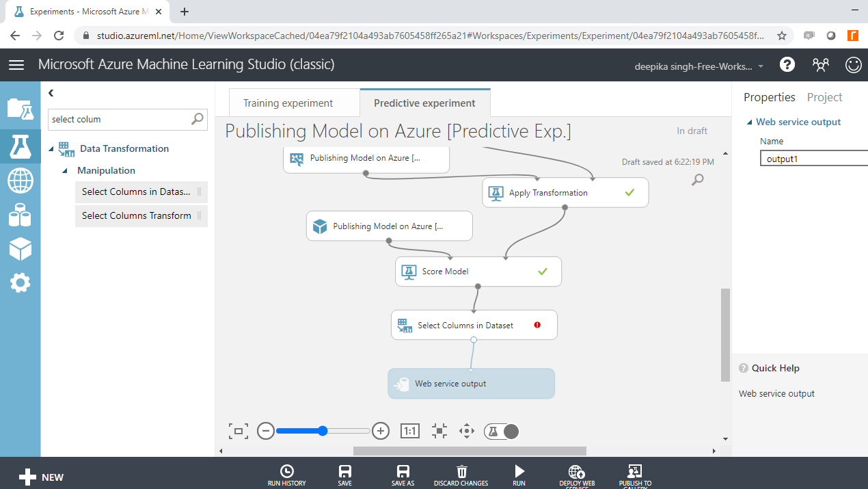Click the mini-map icon left of zoom out
The image size is (868, 489).
(x=238, y=431)
